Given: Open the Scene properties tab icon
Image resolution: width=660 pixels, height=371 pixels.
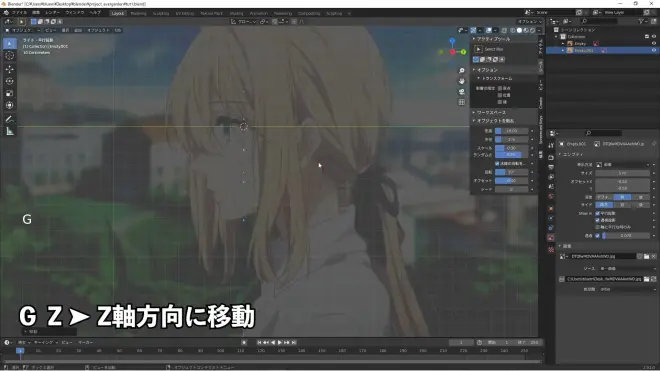Looking at the screenshot, I should [551, 186].
